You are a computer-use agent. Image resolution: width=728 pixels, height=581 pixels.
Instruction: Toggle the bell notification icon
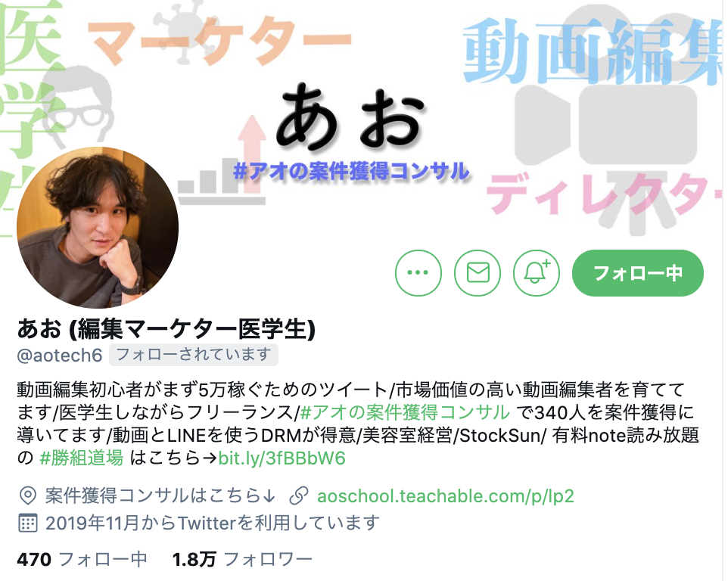[x=537, y=273]
